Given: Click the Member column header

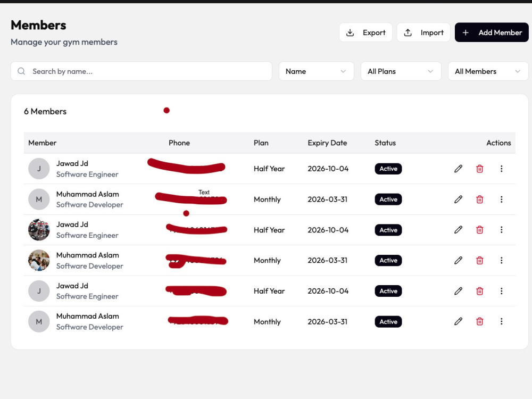Looking at the screenshot, I should tap(43, 143).
